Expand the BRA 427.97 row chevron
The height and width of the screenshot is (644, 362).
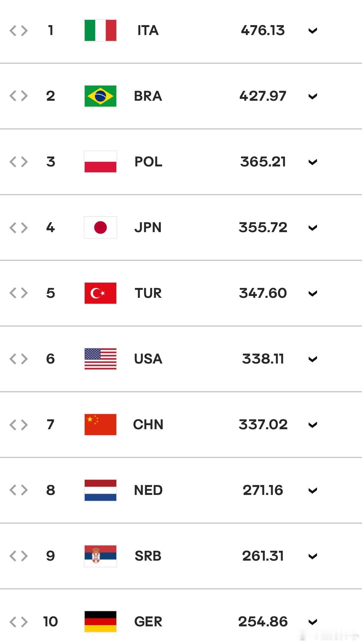[x=313, y=96]
